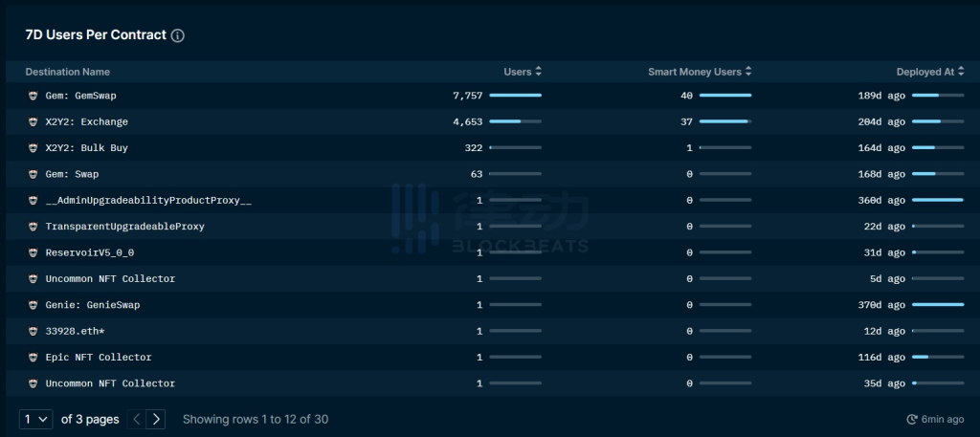980x437 pixels.
Task: Click the 189d ago deployed value
Action: [881, 96]
